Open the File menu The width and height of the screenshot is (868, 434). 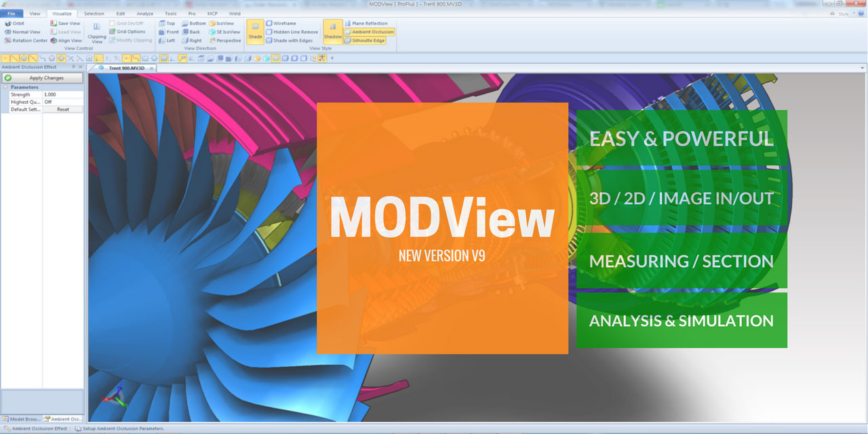(x=11, y=13)
